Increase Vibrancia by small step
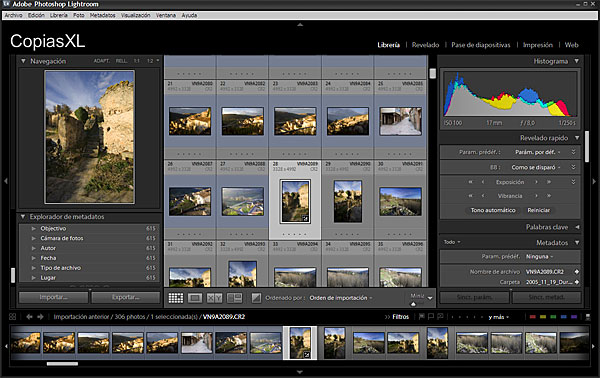Image resolution: width=600 pixels, height=378 pixels. (536, 196)
